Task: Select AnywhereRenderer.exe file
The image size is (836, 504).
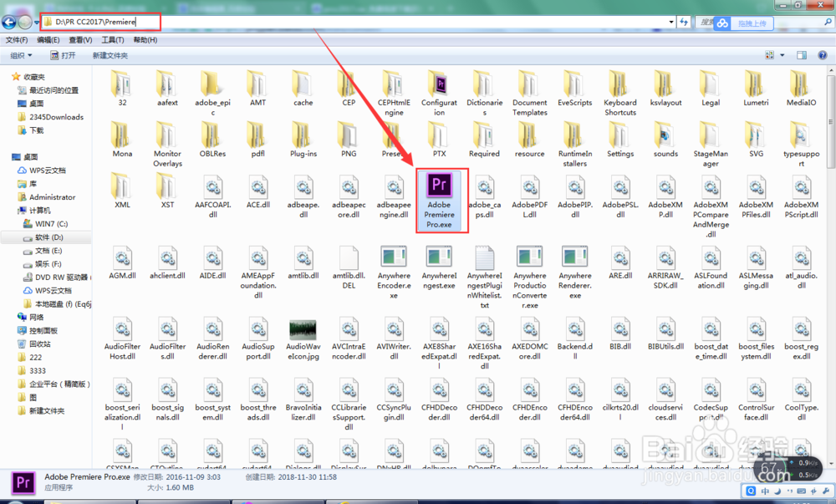Action: click(575, 272)
